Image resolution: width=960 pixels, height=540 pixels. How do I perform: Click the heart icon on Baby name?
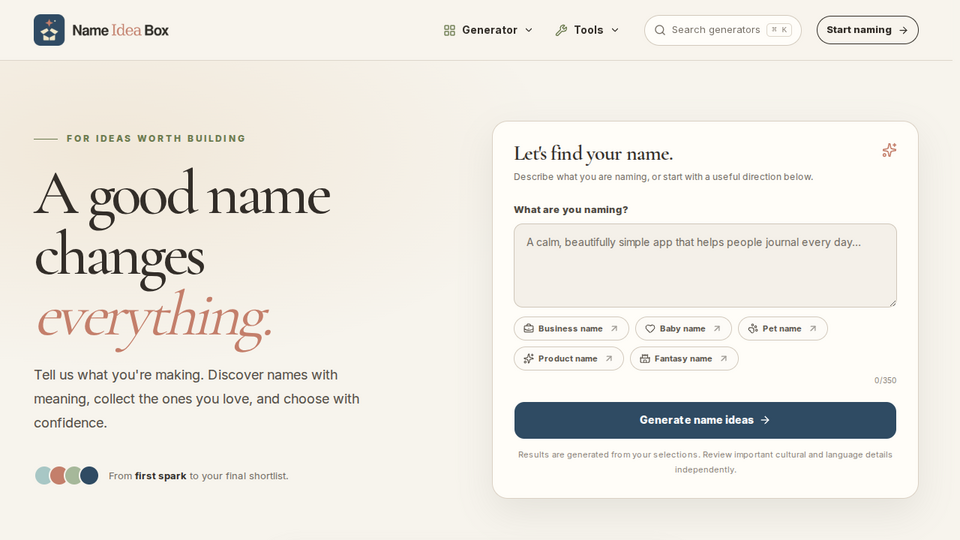(650, 329)
